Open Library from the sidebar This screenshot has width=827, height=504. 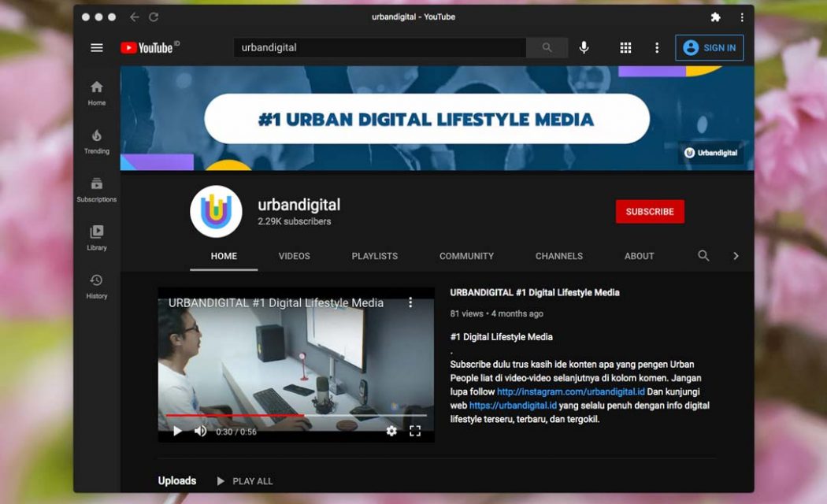[x=96, y=236]
